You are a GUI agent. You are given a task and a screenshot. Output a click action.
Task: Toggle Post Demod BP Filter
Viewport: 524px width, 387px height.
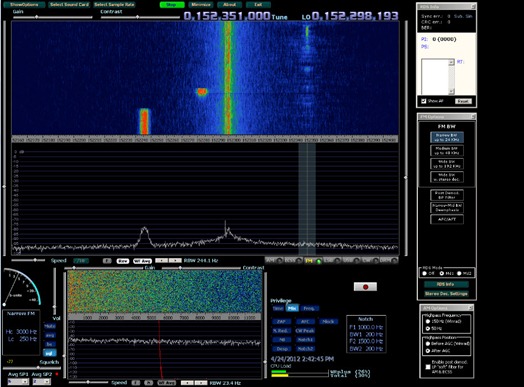[447, 195]
